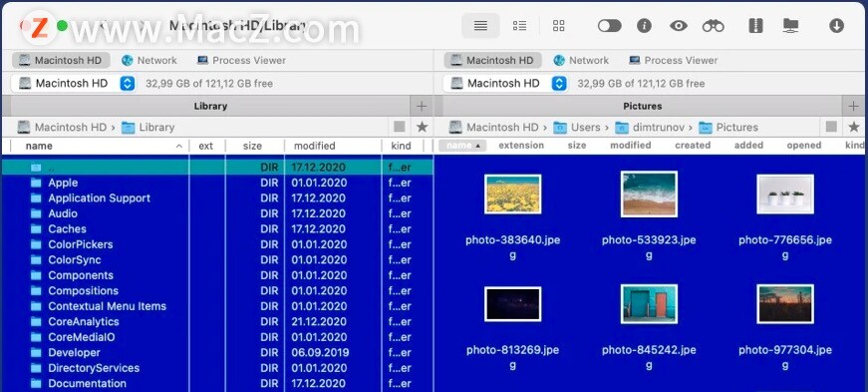Click Pictures in right breadcrumb
The width and height of the screenshot is (868, 392).
coord(728,127)
